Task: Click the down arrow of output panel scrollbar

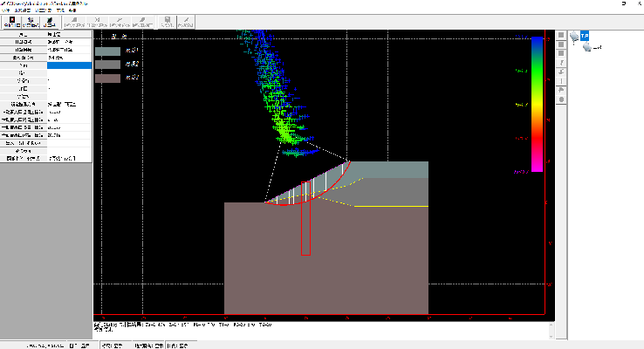Action: (551, 337)
